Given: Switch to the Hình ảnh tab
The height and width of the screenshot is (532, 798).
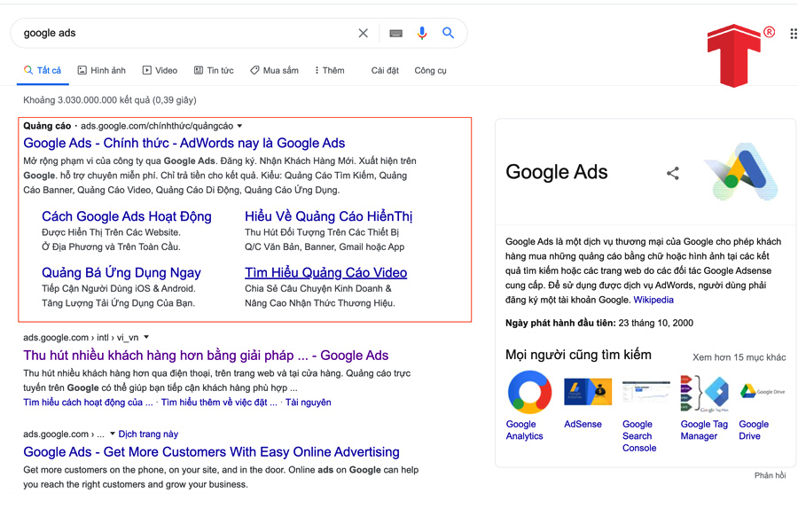Looking at the screenshot, I should 101,70.
